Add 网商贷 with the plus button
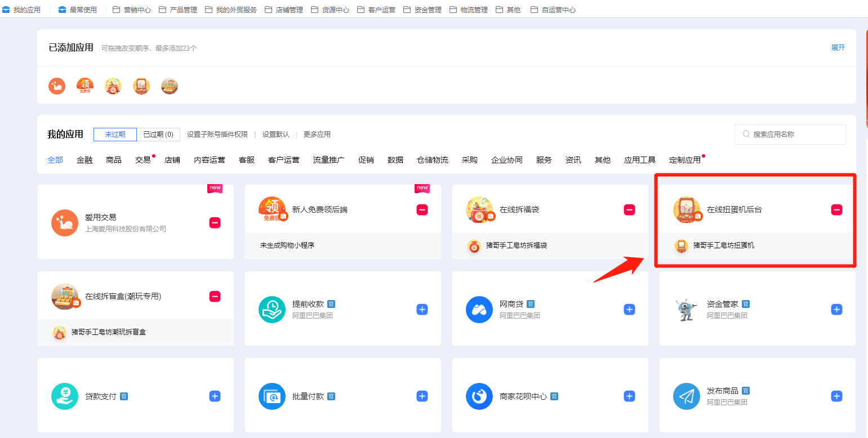 [x=629, y=310]
